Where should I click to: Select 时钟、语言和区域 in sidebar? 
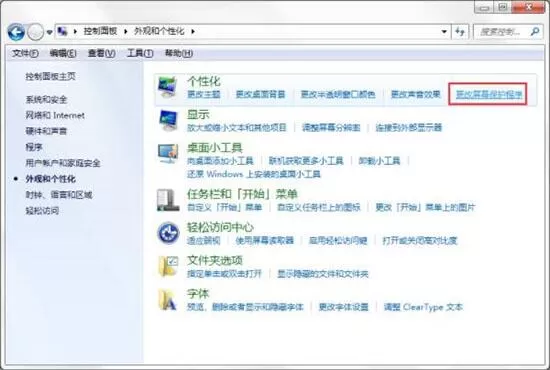coord(59,195)
